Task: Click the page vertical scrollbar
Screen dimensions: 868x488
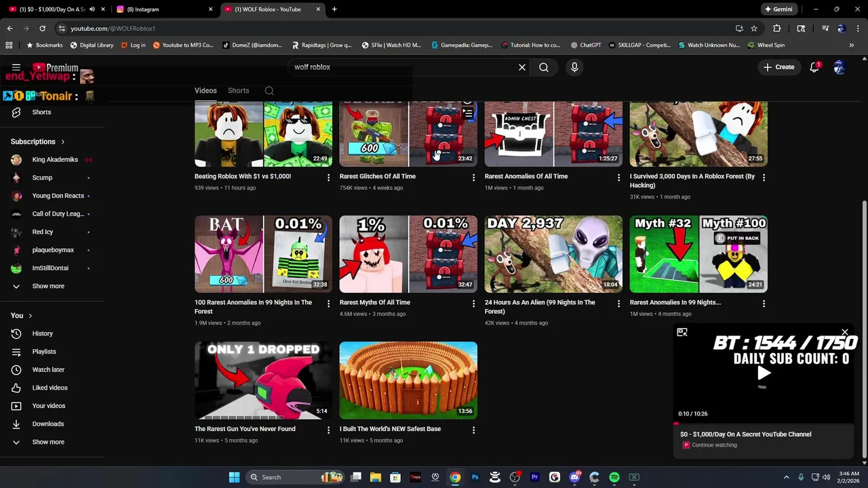Action: pyautogui.click(x=864, y=327)
